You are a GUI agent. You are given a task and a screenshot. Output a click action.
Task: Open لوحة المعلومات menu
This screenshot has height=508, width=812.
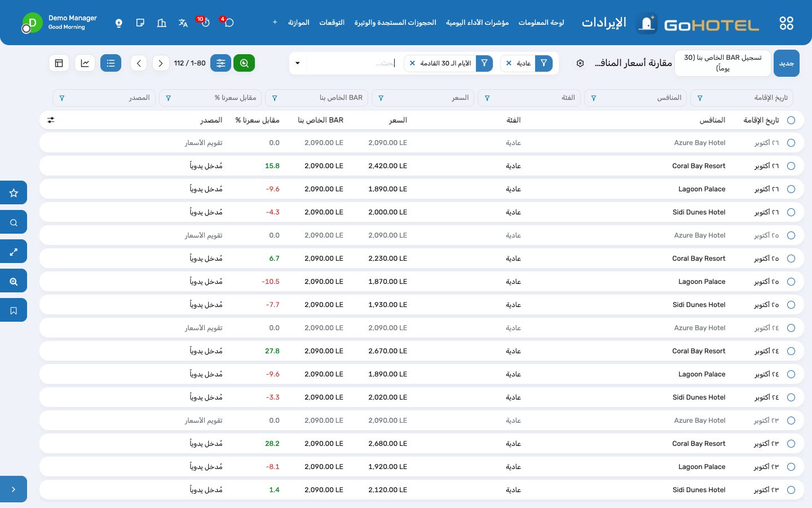click(541, 23)
